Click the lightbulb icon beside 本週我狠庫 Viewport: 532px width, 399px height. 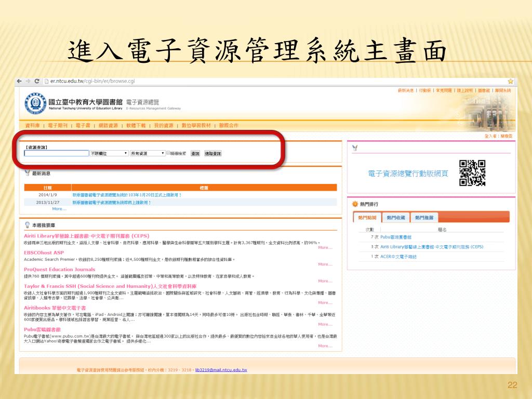(27, 225)
